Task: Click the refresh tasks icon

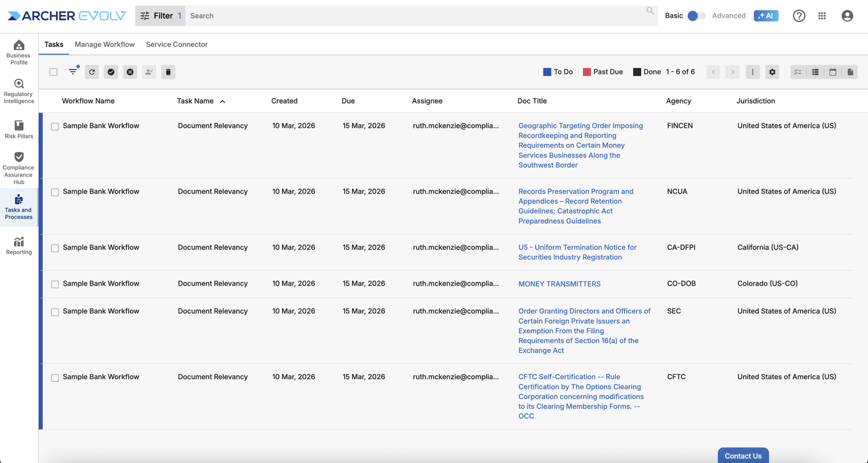Action: pos(92,72)
